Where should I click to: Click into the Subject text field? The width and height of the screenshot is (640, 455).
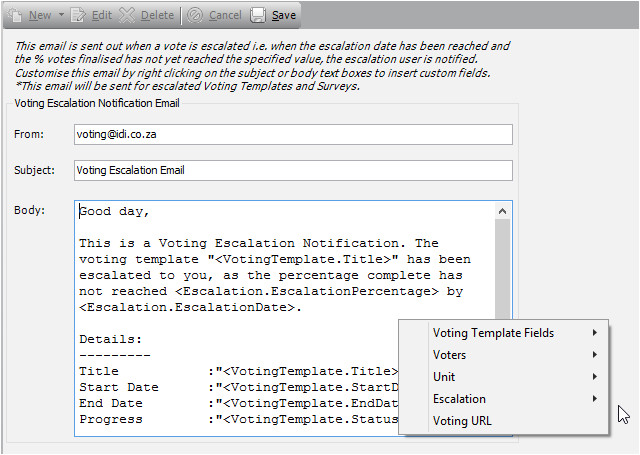point(292,170)
